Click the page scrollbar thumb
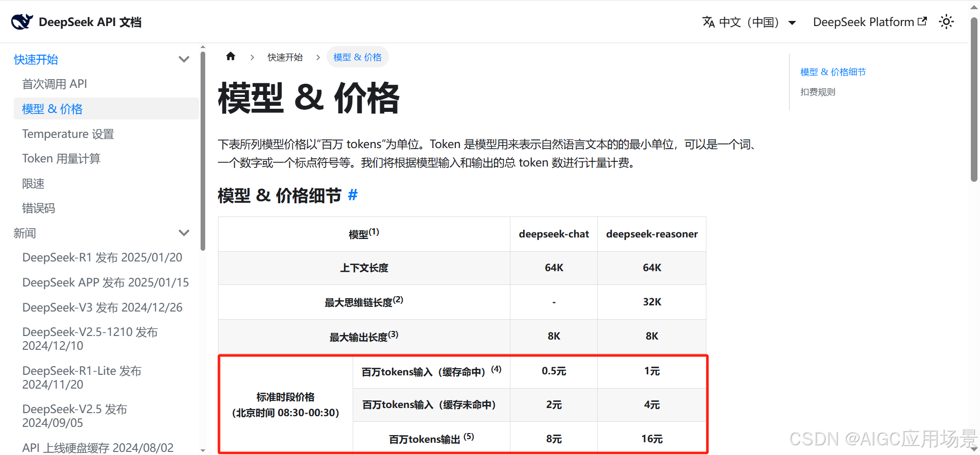Viewport: 980px width, 455px height. coord(974,100)
